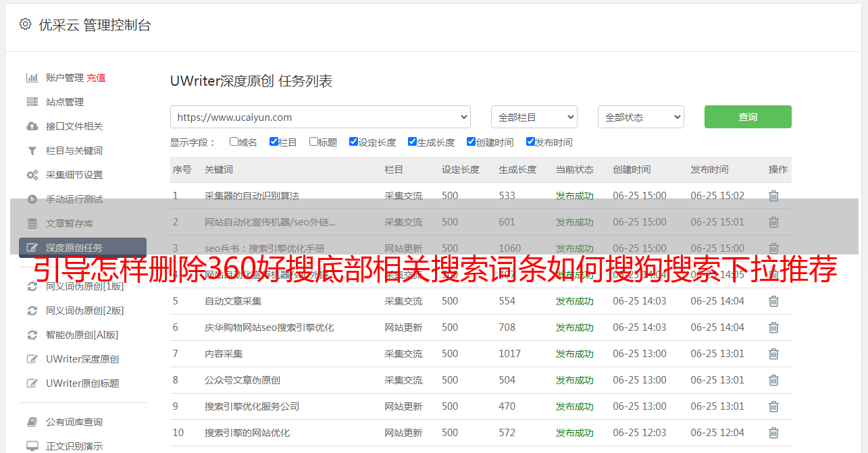Uncheck the 栏目 display field checkbox

[274, 142]
